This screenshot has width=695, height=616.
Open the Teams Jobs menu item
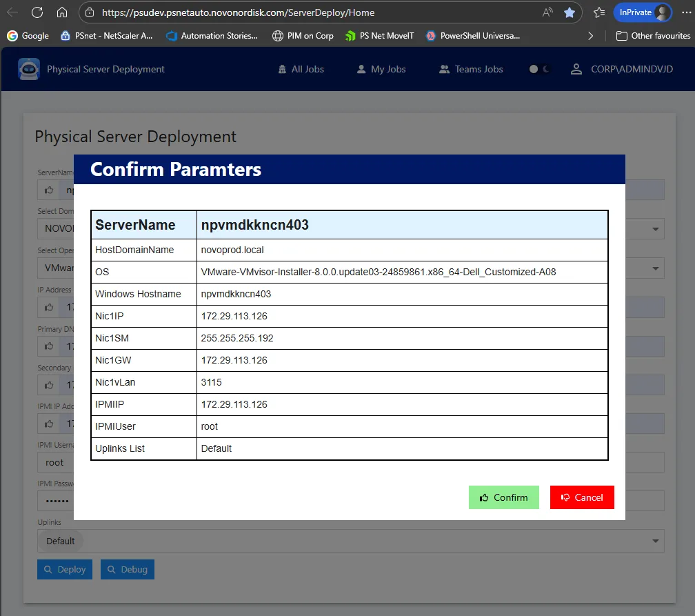(x=471, y=69)
